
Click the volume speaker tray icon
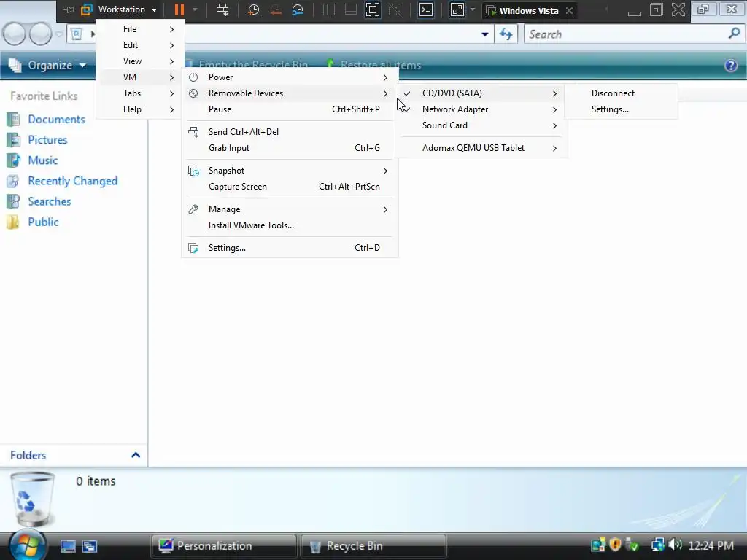(676, 544)
